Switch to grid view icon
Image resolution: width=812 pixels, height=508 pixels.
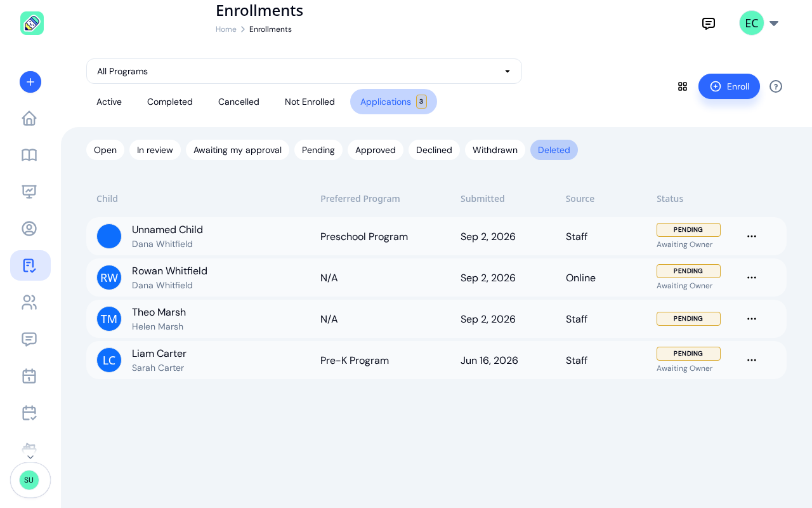[x=683, y=86]
